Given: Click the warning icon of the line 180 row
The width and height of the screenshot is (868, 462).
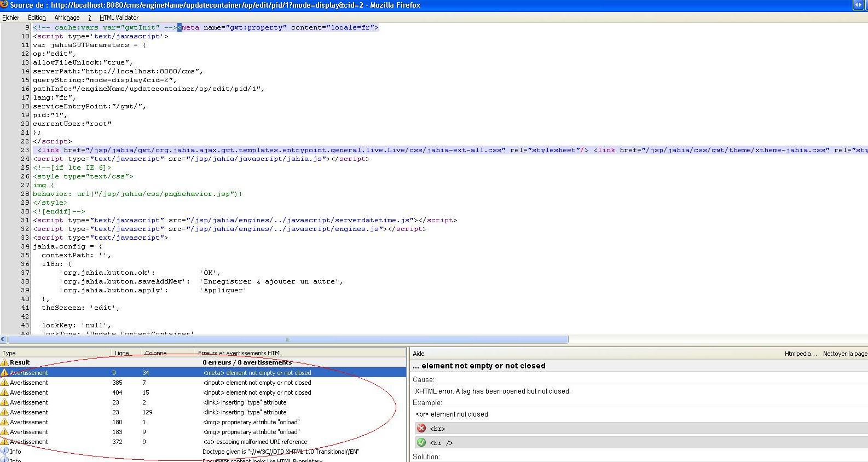Looking at the screenshot, I should pos(4,422).
